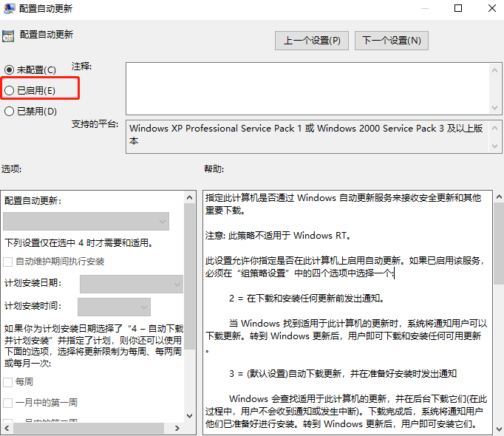Expand the 计划安装时间 dropdown
The height and width of the screenshot is (436, 504).
(114, 307)
